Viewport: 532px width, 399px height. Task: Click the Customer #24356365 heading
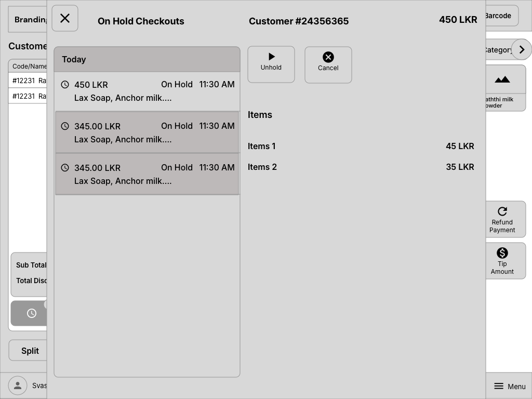click(299, 21)
